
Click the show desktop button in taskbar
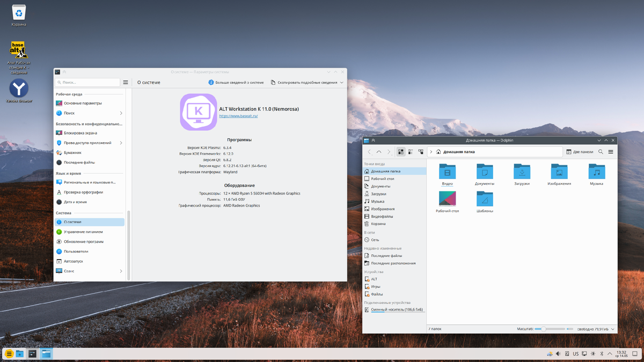click(x=635, y=354)
